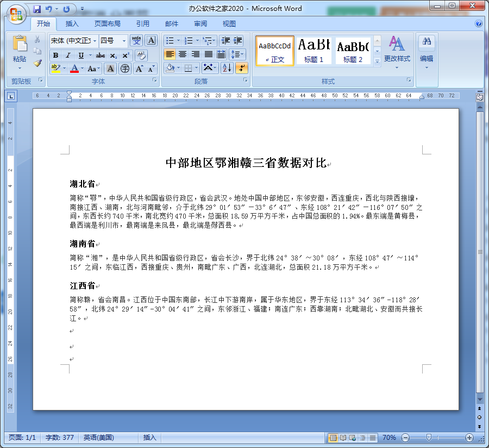The height and width of the screenshot is (448, 489).
Task: Undo the last action
Action: click(49, 9)
